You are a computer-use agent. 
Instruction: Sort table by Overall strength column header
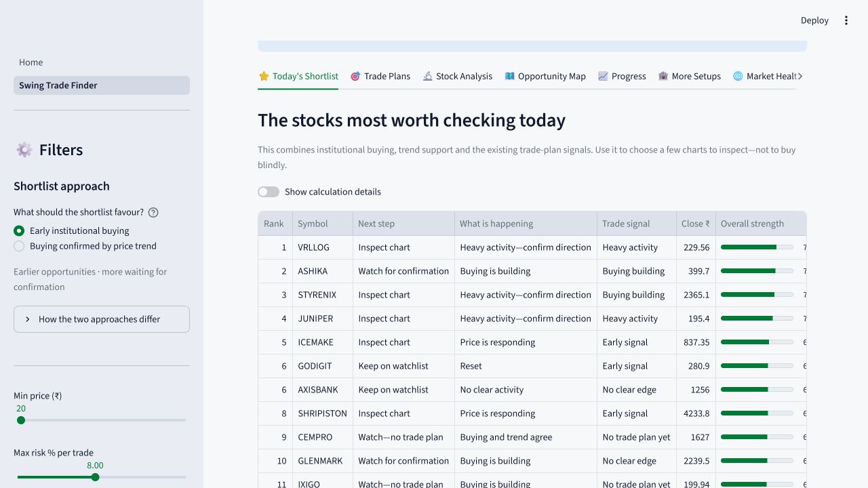tap(752, 224)
